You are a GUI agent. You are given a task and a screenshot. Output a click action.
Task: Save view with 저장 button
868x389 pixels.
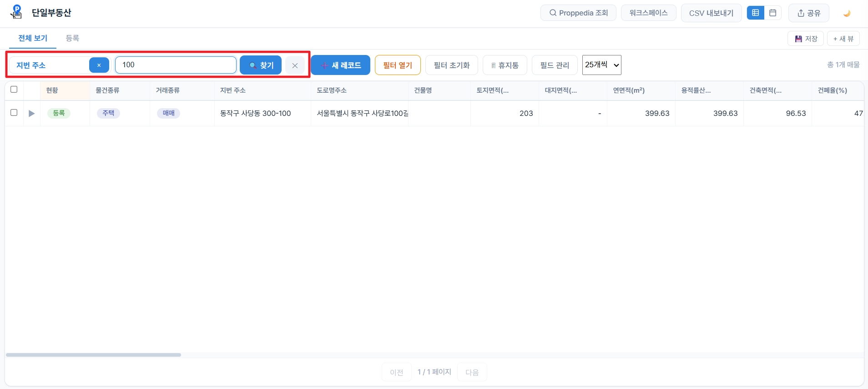(806, 39)
